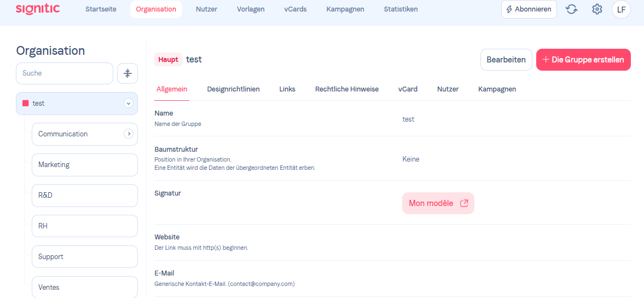Image resolution: width=644 pixels, height=298 pixels.
Task: Click the sync refresh icon
Action: coord(571,9)
